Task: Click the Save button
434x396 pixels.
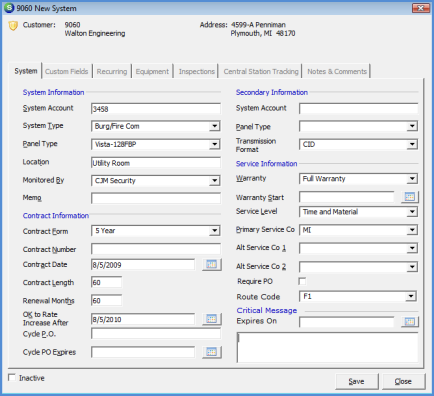Action: point(357,381)
